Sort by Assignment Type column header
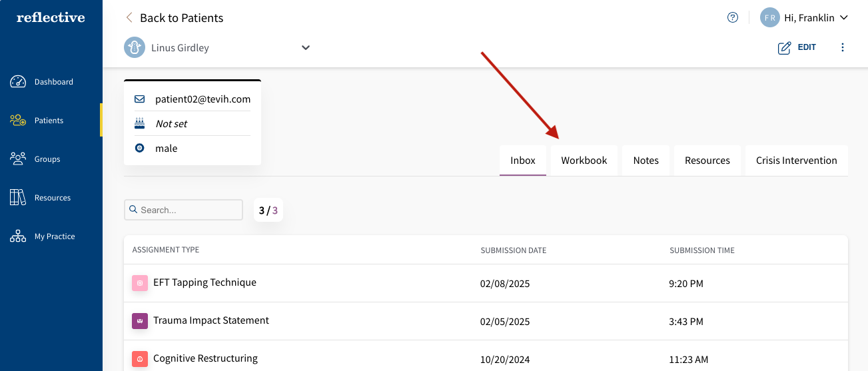Image resolution: width=868 pixels, height=371 pixels. tap(166, 250)
